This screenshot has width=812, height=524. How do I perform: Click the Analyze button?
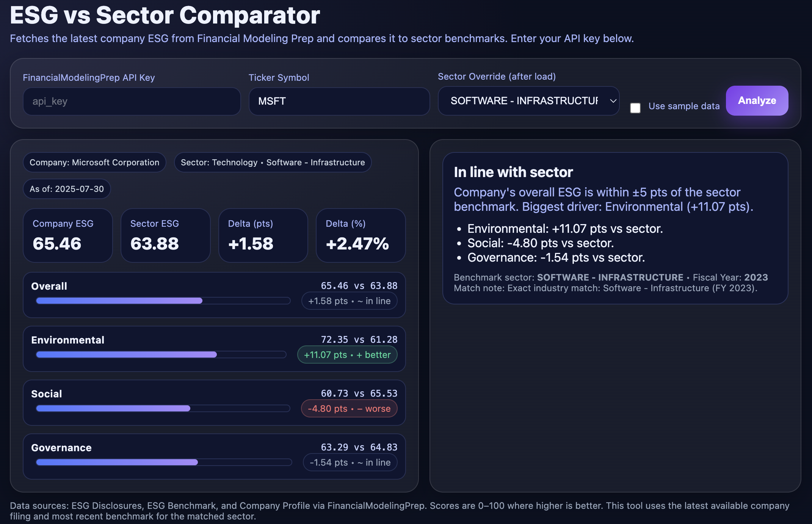(756, 100)
